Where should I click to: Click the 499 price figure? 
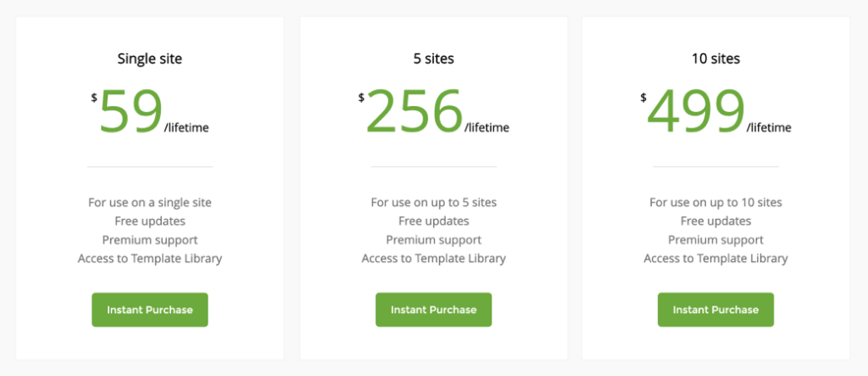(x=696, y=112)
